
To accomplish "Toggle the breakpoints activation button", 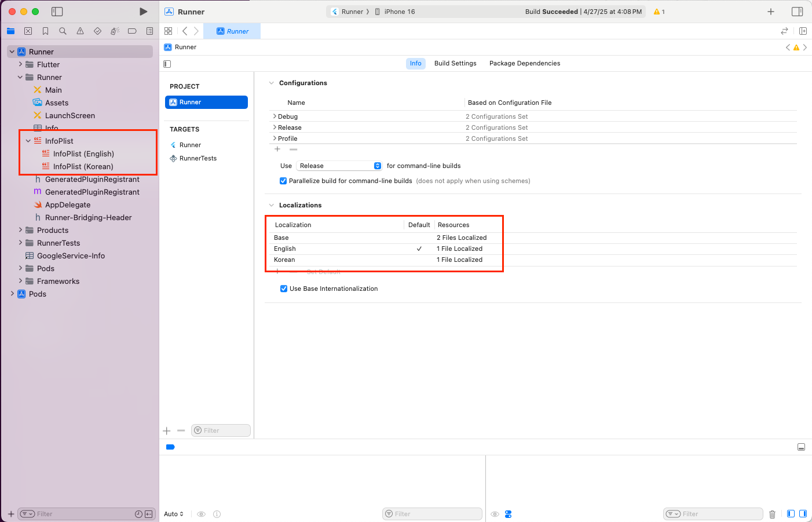I will tap(170, 447).
